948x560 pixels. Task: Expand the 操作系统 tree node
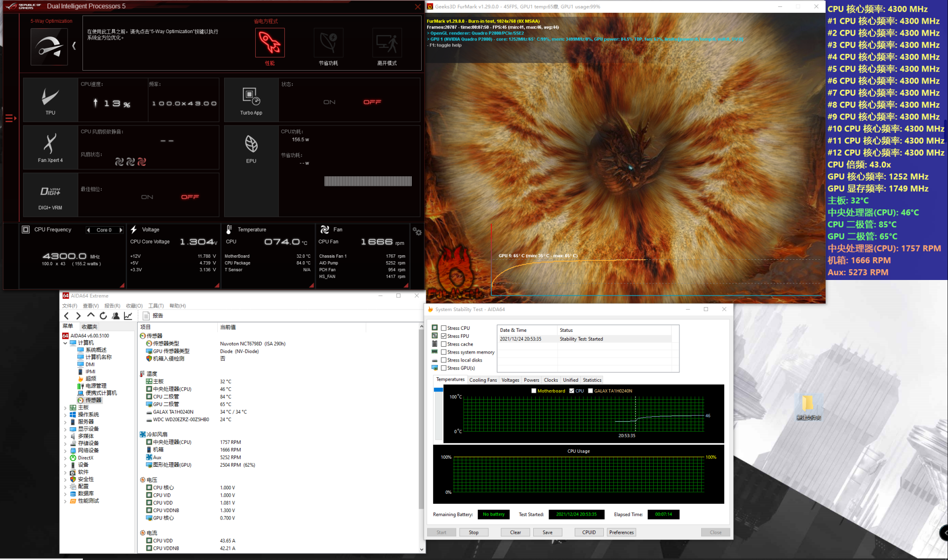pyautogui.click(x=65, y=415)
